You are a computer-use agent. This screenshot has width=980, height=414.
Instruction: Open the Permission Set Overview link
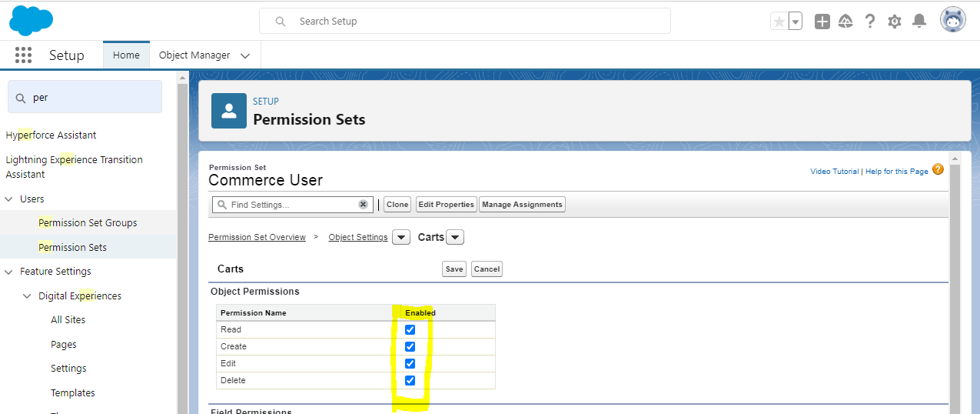pos(257,237)
